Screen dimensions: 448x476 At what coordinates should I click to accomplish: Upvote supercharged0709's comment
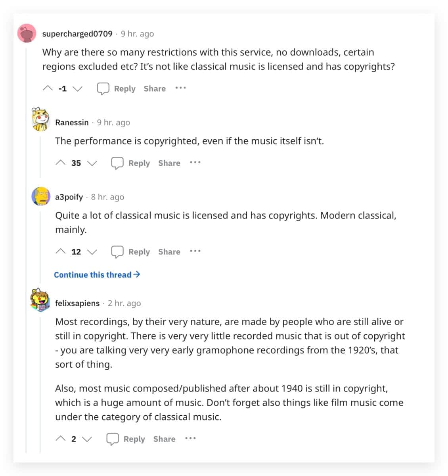(48, 88)
